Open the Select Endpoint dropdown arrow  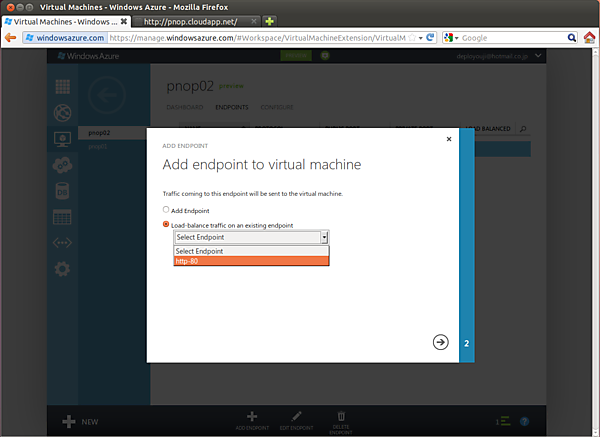(x=324, y=237)
